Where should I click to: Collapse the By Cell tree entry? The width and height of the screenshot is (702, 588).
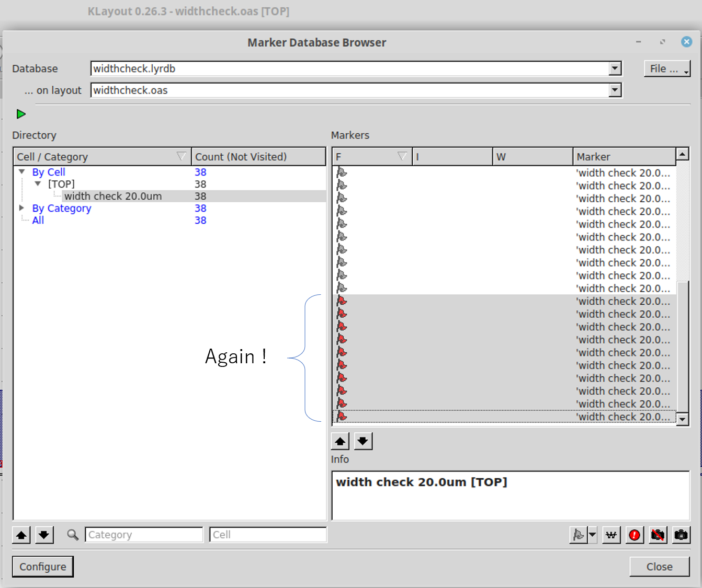click(x=21, y=171)
